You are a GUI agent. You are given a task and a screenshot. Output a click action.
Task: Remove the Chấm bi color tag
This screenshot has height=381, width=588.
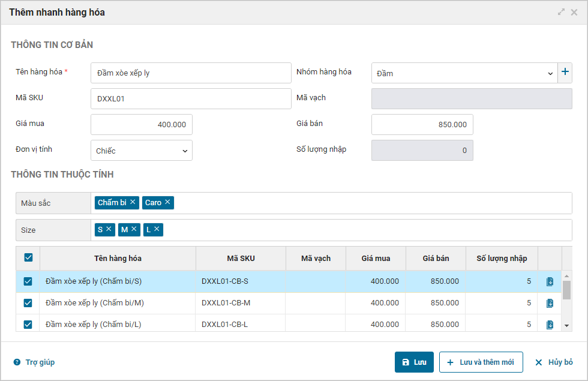click(x=133, y=202)
